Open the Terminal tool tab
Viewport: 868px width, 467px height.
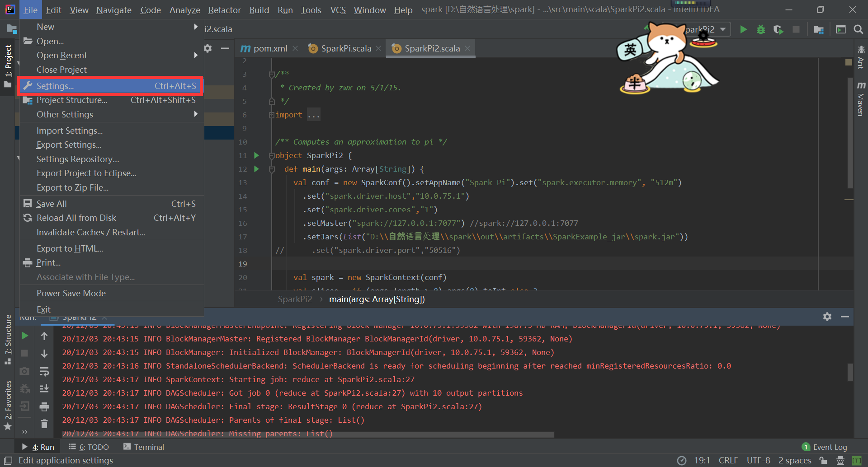pos(144,447)
